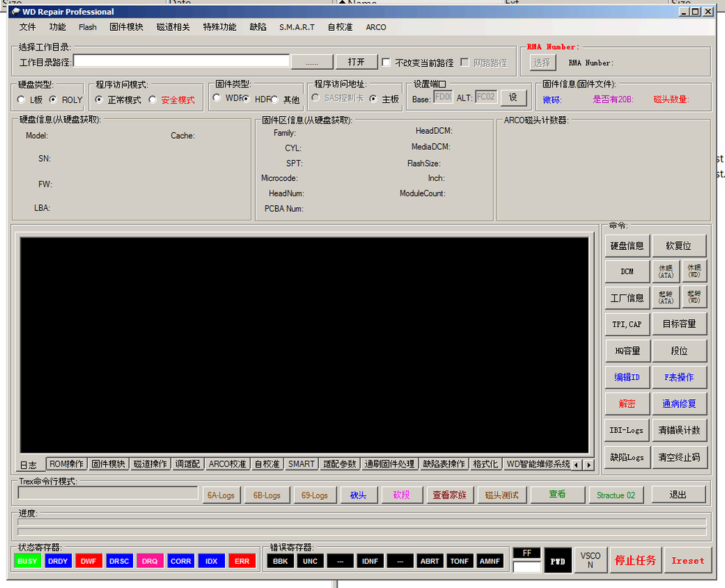
Task: Click the 工作目录路径 input field
Action: tap(181, 61)
